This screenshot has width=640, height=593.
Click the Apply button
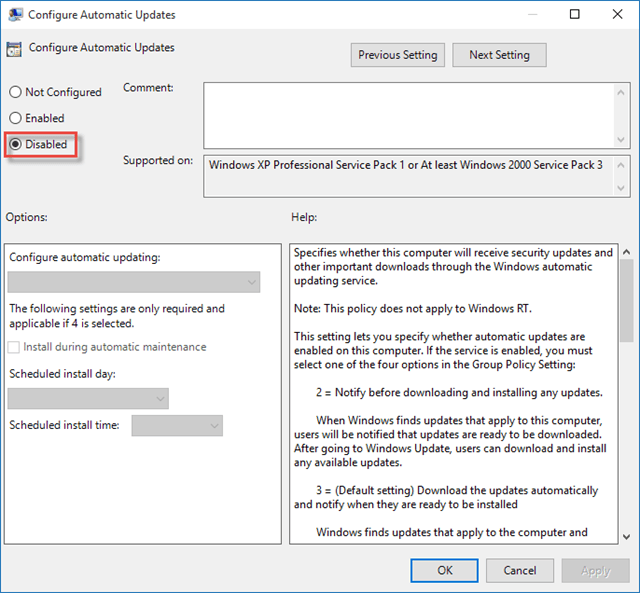click(x=596, y=570)
